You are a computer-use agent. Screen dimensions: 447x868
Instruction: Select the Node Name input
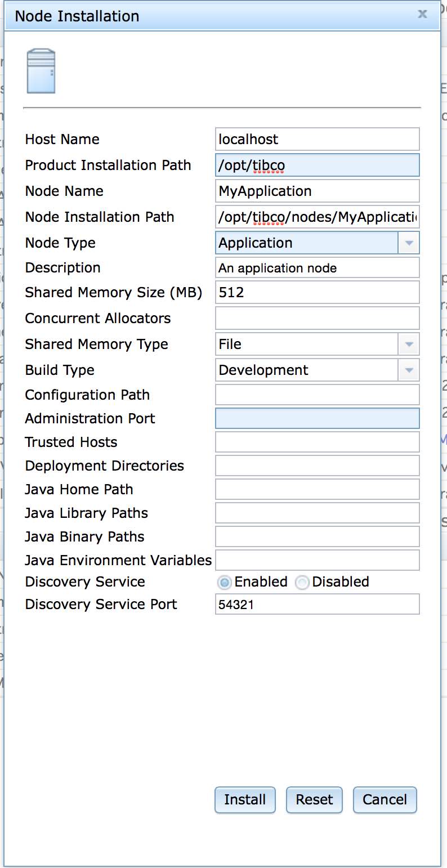pyautogui.click(x=317, y=191)
